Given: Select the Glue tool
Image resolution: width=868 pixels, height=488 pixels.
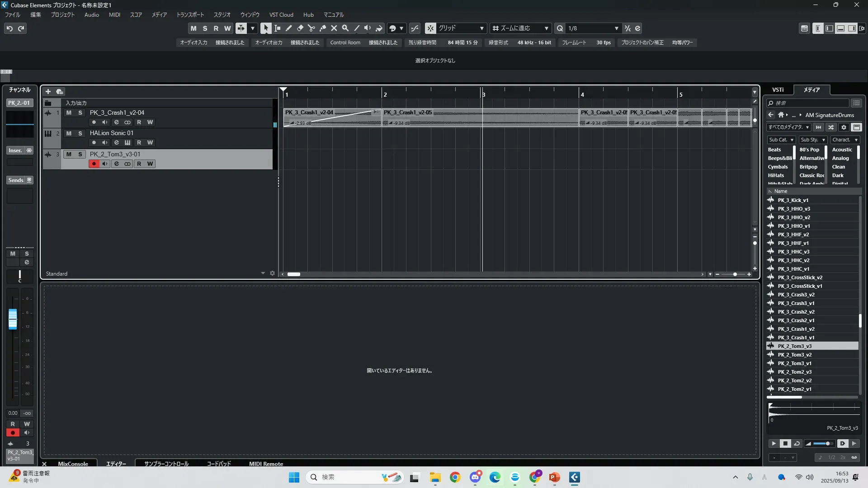Looking at the screenshot, I should point(322,28).
